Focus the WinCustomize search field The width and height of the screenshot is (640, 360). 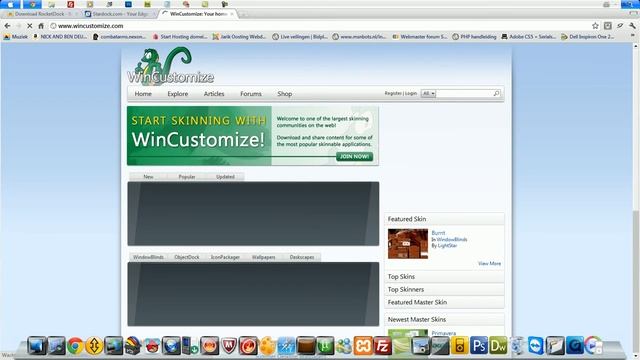click(x=464, y=93)
